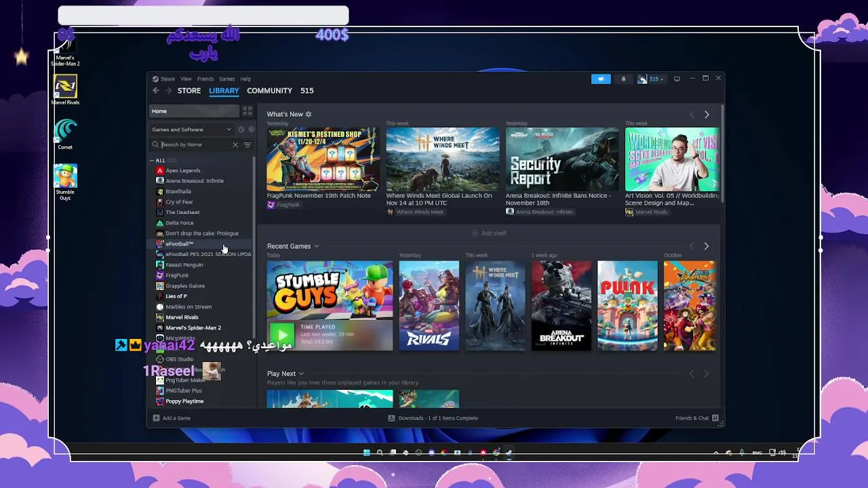Toggle the show ready to play filter
868x488 pixels.
point(251,129)
